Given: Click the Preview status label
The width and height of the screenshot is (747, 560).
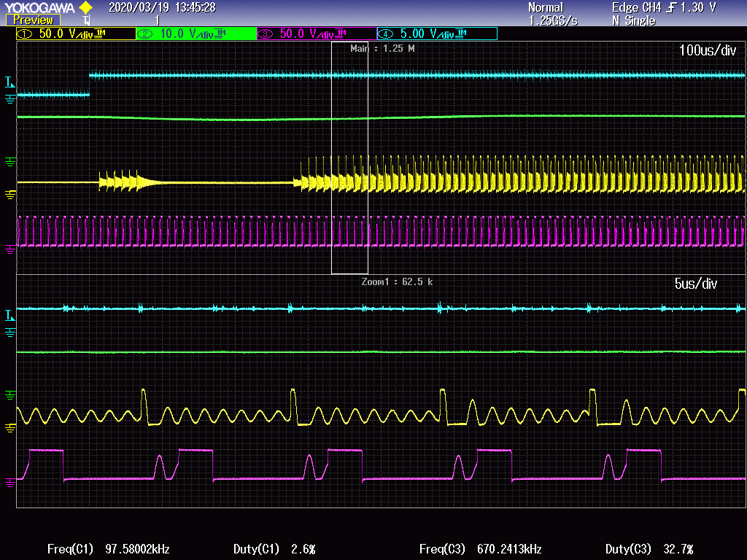Looking at the screenshot, I should click(33, 20).
